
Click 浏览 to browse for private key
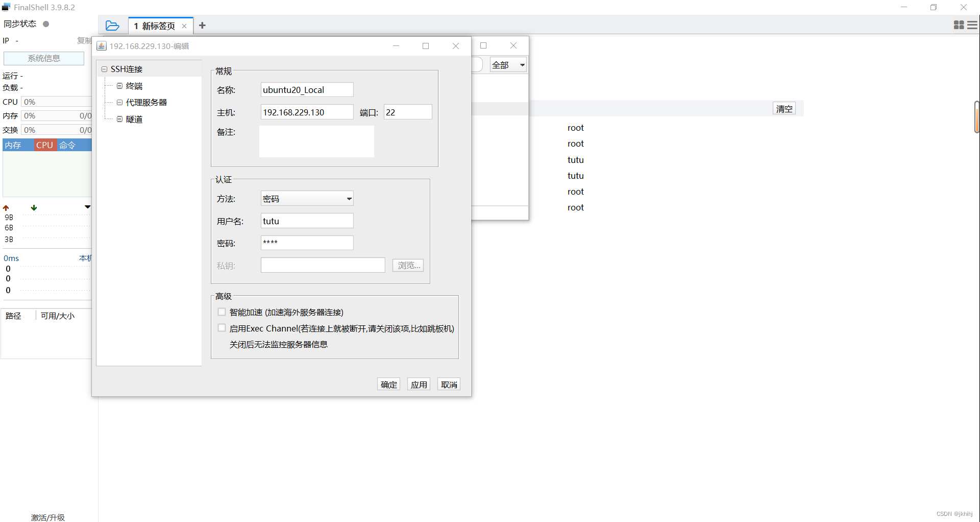click(x=407, y=265)
